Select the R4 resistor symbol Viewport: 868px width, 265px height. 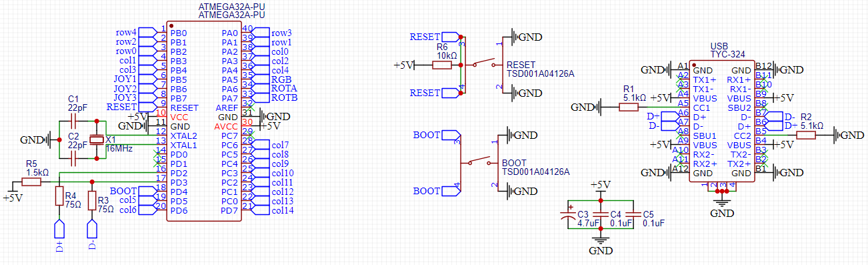tap(59, 196)
